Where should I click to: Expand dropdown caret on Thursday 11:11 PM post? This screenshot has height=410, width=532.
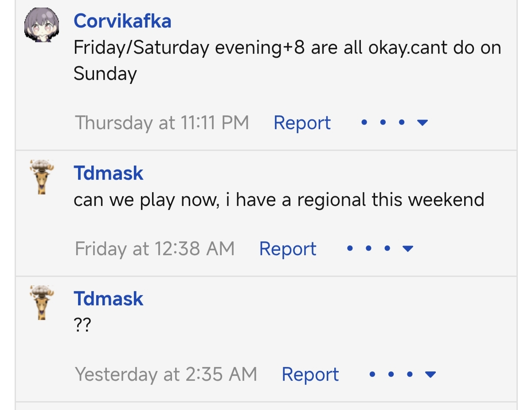pos(422,123)
